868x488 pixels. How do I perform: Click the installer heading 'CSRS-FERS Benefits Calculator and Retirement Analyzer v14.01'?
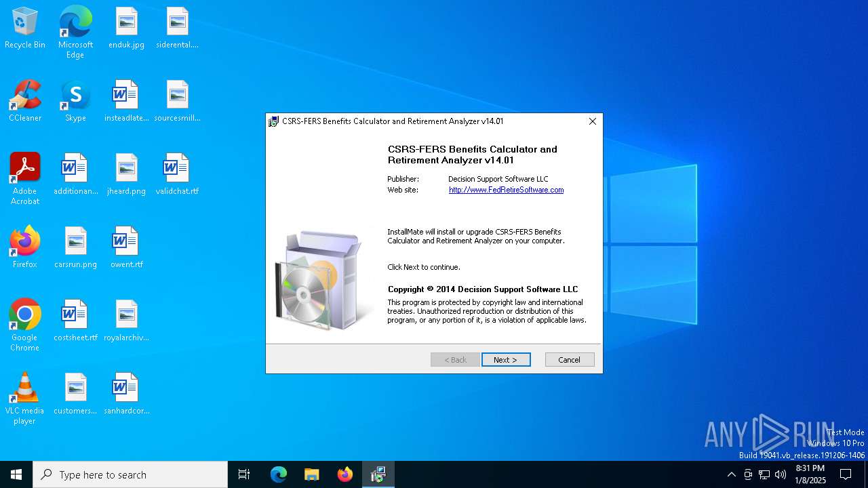coord(473,155)
